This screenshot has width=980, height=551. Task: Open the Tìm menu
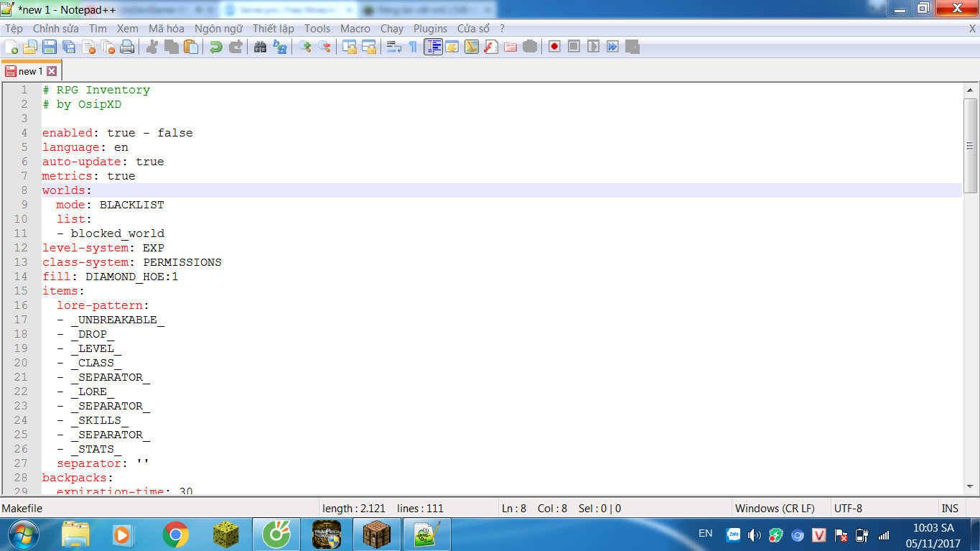click(x=98, y=29)
